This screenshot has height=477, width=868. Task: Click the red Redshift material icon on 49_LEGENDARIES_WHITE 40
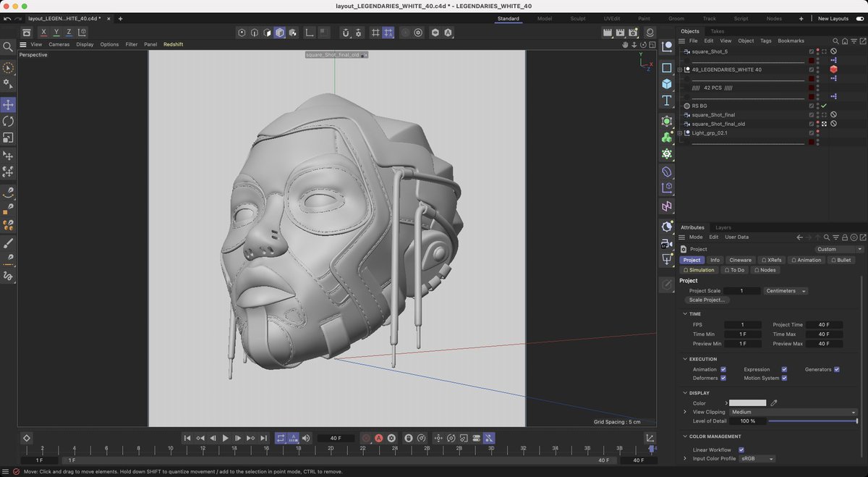click(x=833, y=69)
